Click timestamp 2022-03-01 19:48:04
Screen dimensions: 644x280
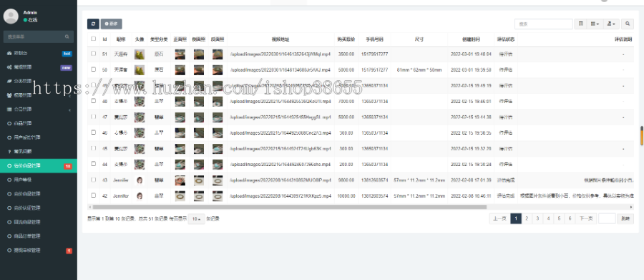click(x=471, y=54)
